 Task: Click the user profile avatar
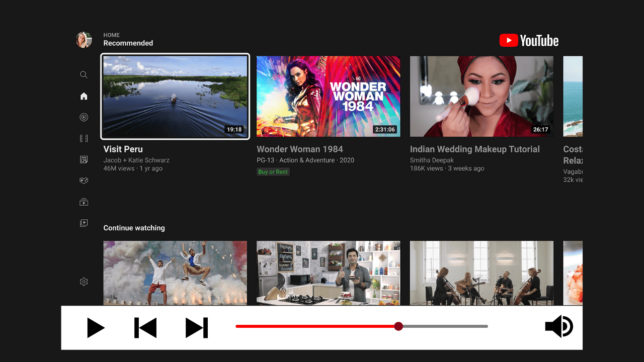coord(84,40)
